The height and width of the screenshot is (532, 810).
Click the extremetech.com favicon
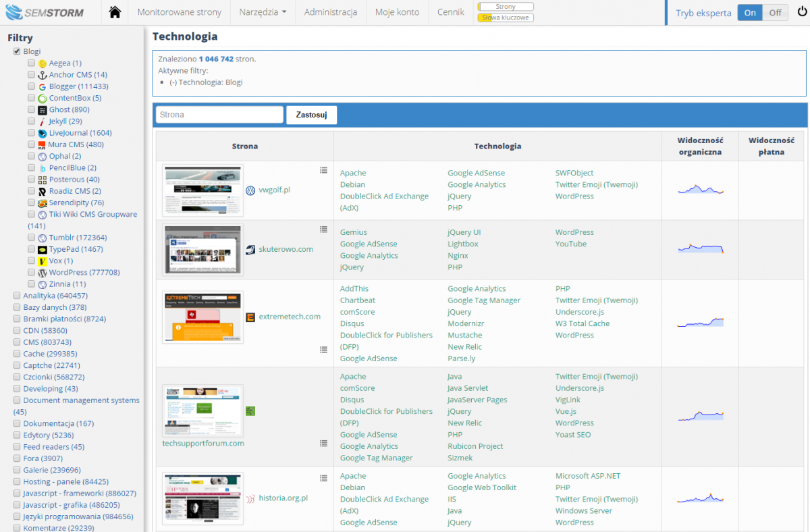coord(250,317)
